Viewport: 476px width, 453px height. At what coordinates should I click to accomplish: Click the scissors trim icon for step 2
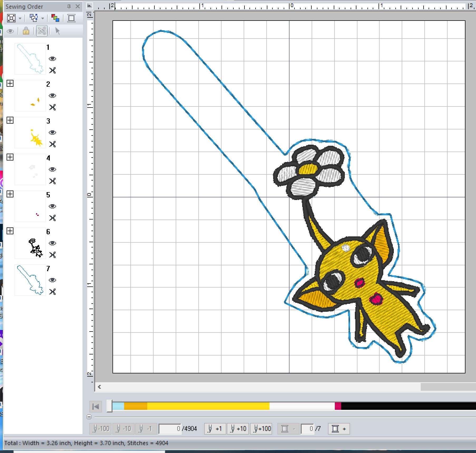tap(52, 107)
